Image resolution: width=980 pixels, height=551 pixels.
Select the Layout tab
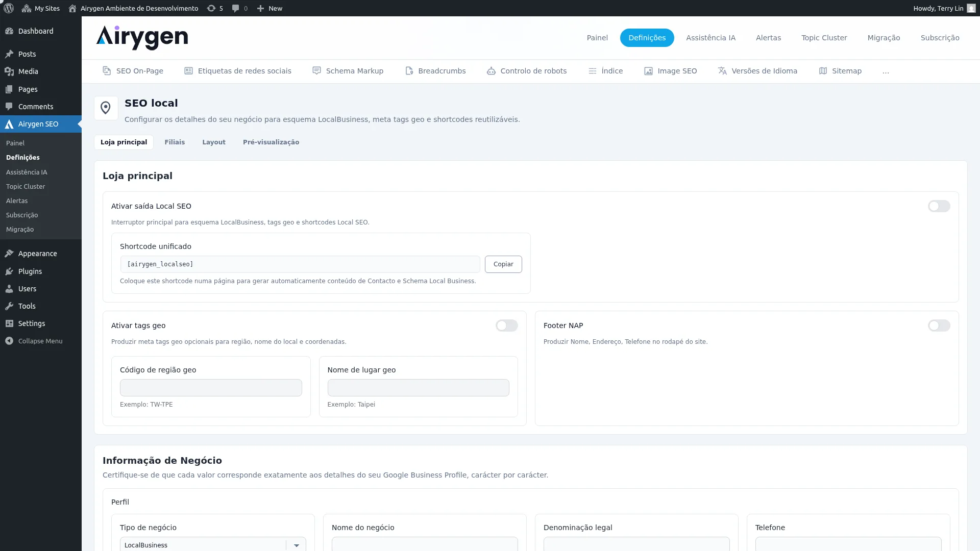tap(214, 142)
